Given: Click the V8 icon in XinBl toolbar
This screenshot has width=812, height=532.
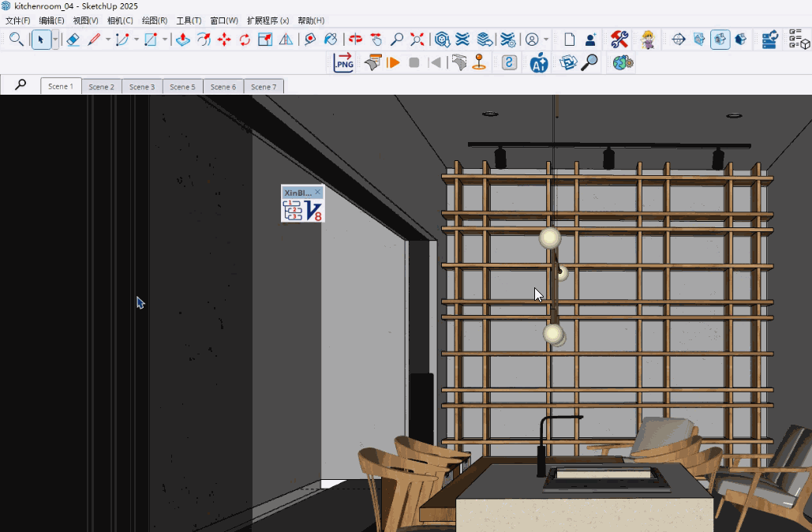Looking at the screenshot, I should click(313, 211).
